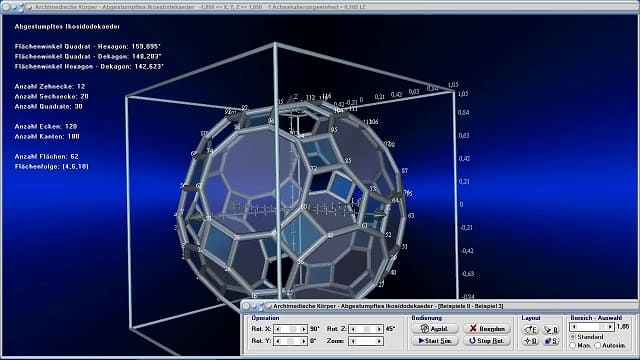Click the Layout B button
This screenshot has height=360, width=640.
[551, 329]
